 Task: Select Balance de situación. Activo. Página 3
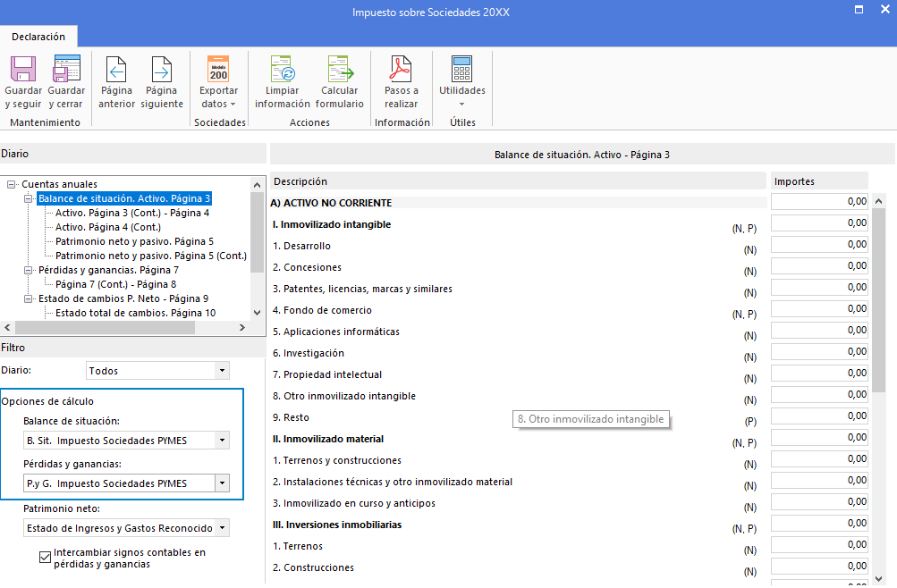[124, 198]
